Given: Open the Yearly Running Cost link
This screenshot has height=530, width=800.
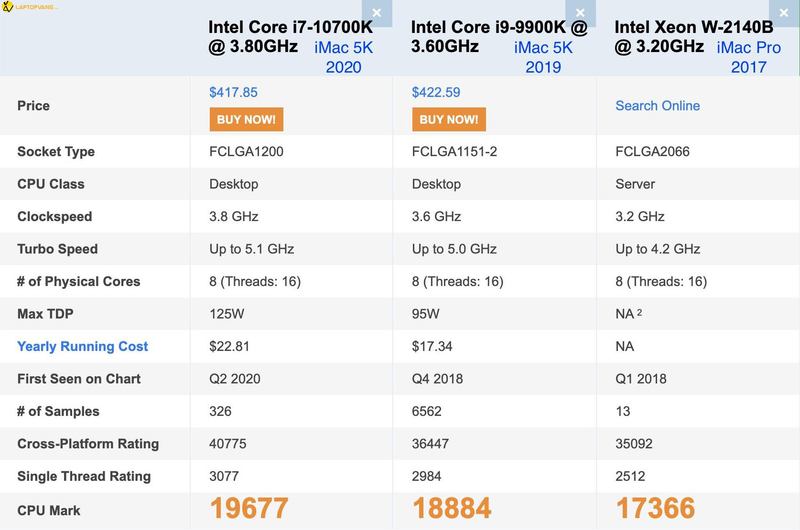Looking at the screenshot, I should tap(83, 346).
